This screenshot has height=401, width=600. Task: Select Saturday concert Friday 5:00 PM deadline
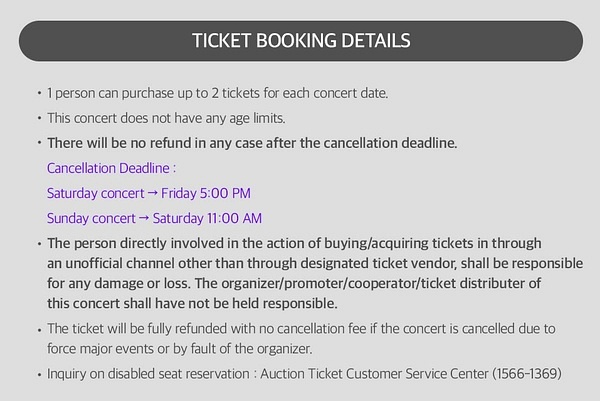click(x=148, y=193)
